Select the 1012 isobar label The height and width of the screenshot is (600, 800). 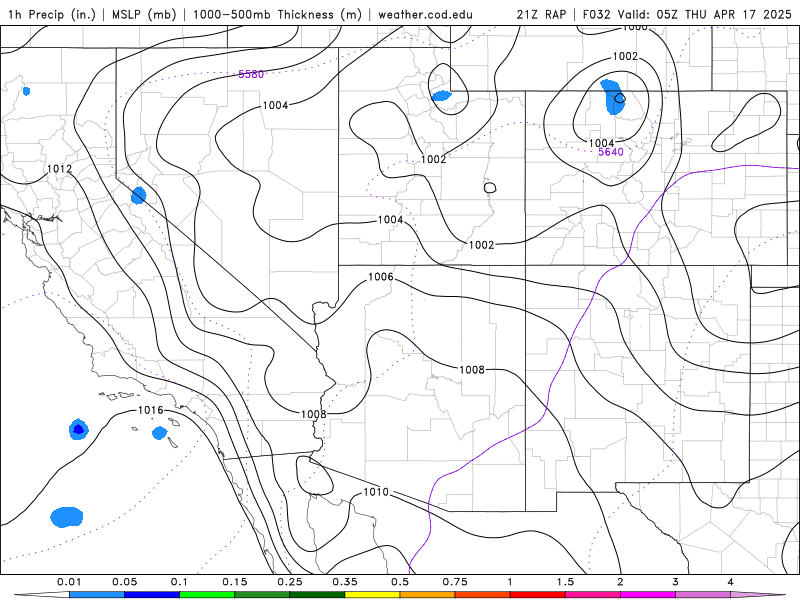(60, 169)
